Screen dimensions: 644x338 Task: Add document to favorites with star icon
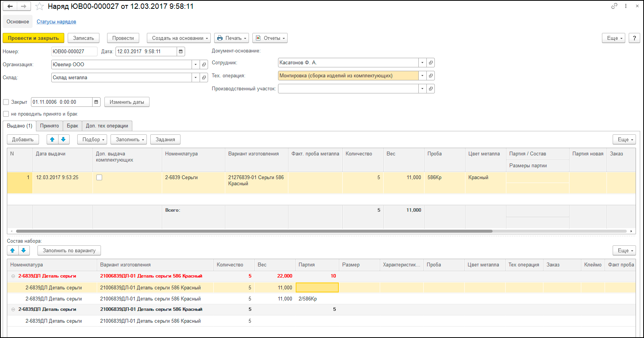[x=39, y=7]
